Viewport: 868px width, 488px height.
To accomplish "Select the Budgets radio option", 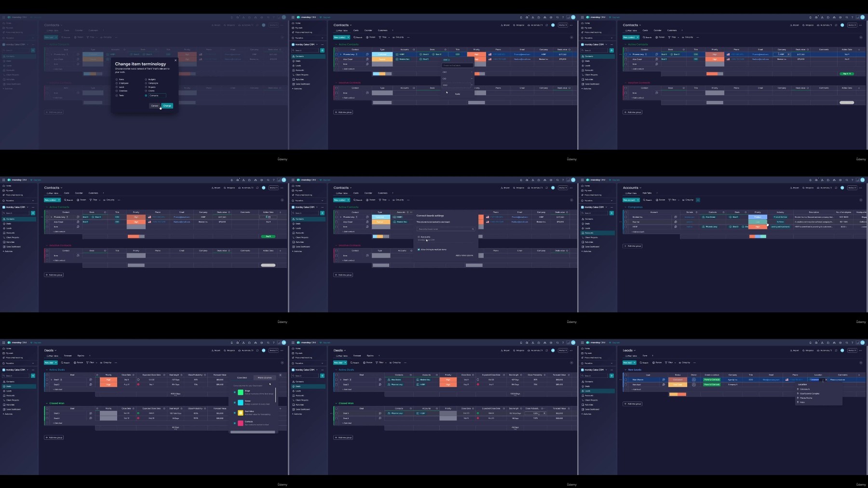I will [146, 80].
